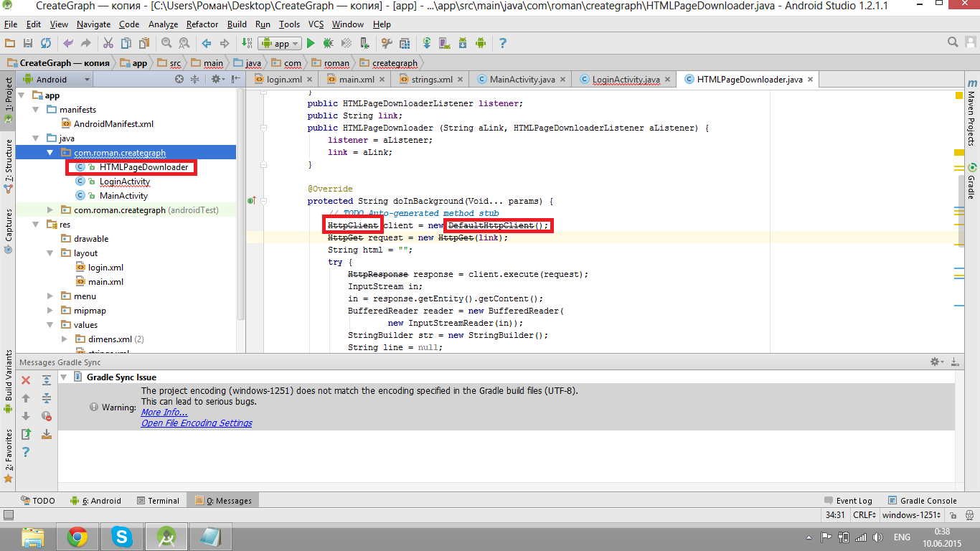Screen dimensions: 980x551
Task: Click the Find magnifier icon in toolbar
Action: (166, 43)
